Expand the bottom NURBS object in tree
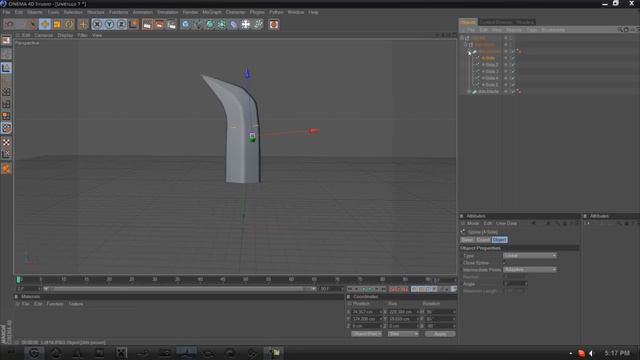Screen dimensions: 640x360 click(469, 92)
